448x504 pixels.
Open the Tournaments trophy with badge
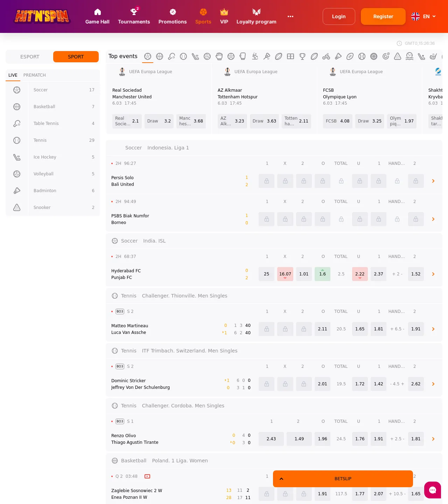[134, 16]
